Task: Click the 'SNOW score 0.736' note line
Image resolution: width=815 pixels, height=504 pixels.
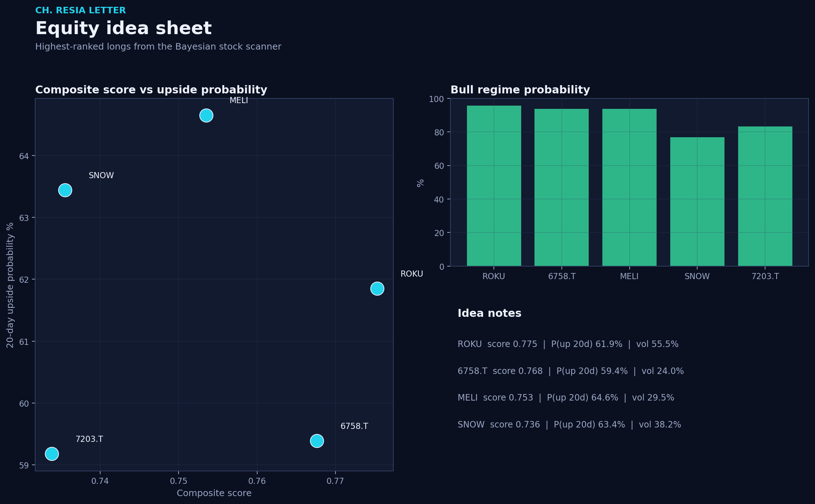Action: (569, 425)
